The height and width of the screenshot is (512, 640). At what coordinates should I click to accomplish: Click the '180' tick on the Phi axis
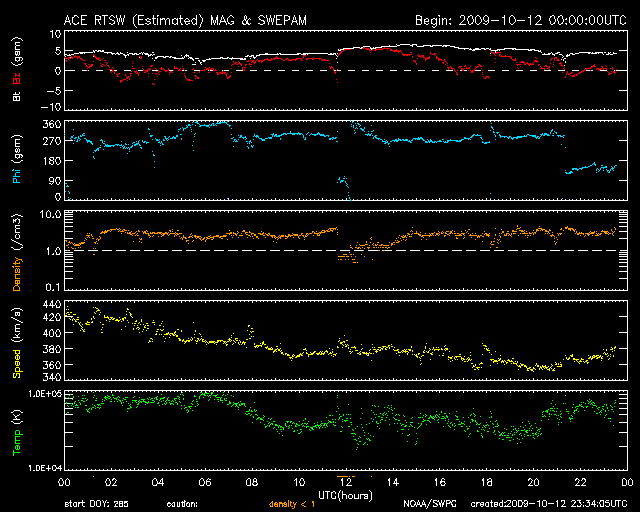click(x=52, y=161)
